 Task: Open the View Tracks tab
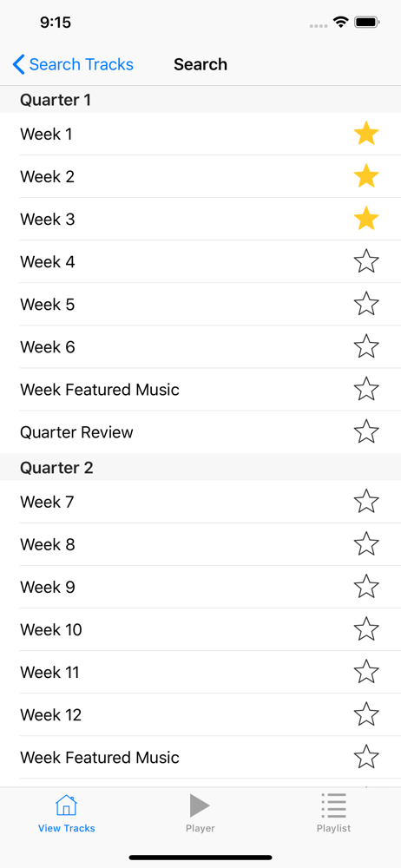[x=67, y=813]
